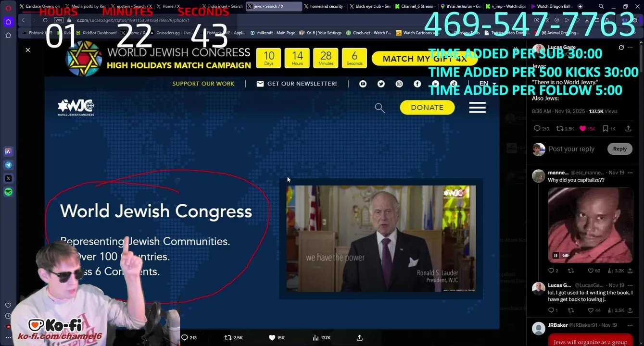Open the Lucas Gage author name
This screenshot has width=644, height=346.
[x=562, y=48]
